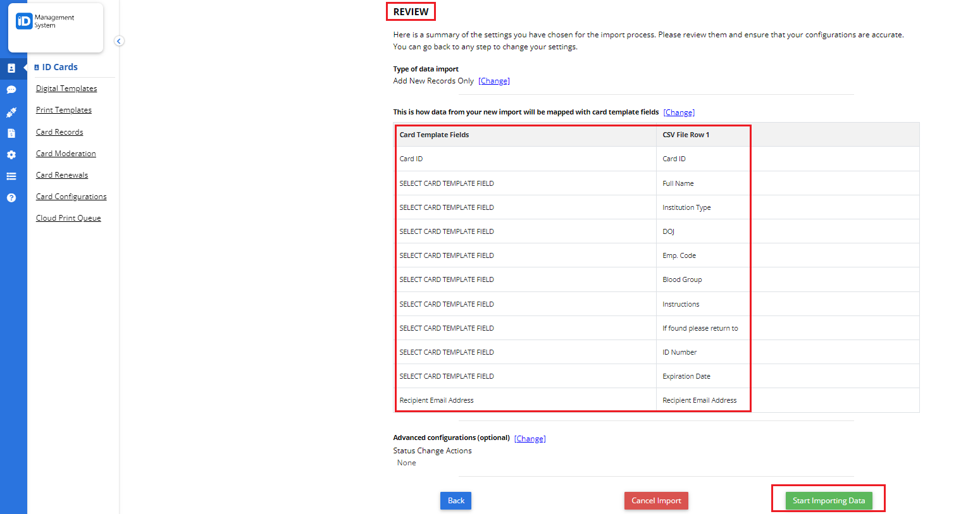The height and width of the screenshot is (514, 980).
Task: Open the list sidebar icon
Action: (11, 176)
